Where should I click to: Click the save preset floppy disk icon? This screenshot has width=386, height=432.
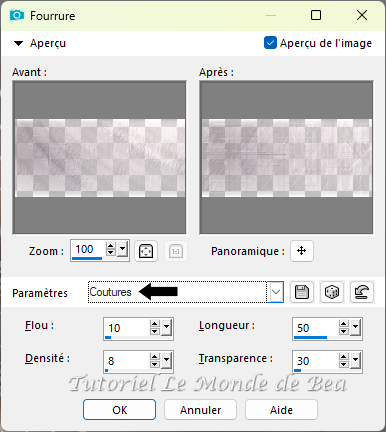point(302,292)
